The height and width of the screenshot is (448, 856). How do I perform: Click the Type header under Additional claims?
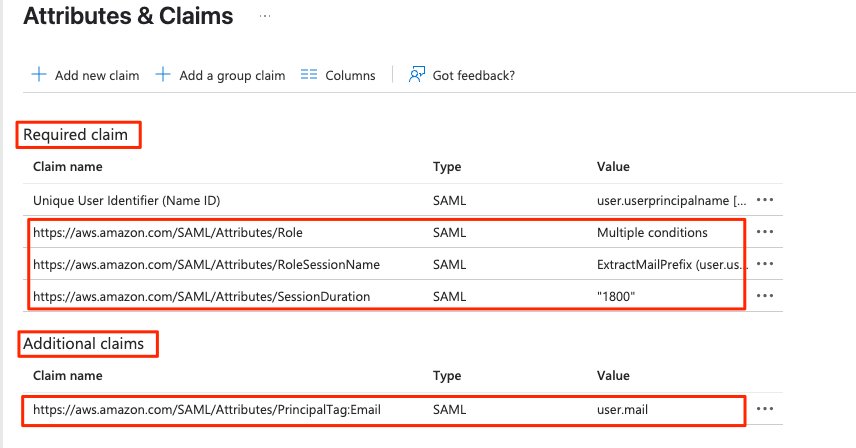click(447, 376)
